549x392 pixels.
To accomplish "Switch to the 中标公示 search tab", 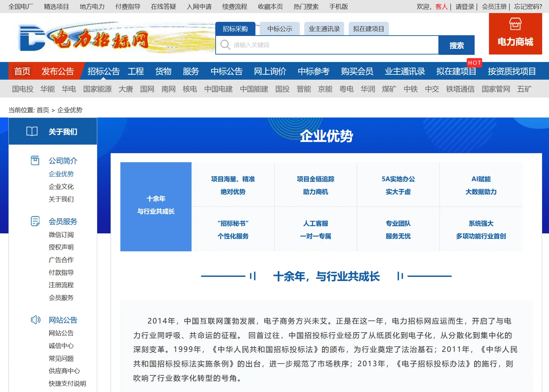I will pyautogui.click(x=279, y=29).
